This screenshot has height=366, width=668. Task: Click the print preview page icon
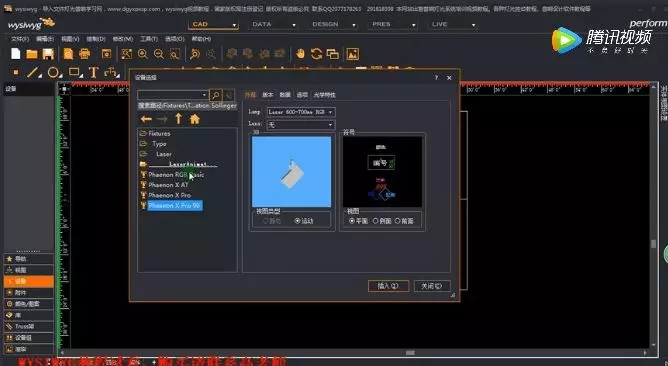point(68,54)
